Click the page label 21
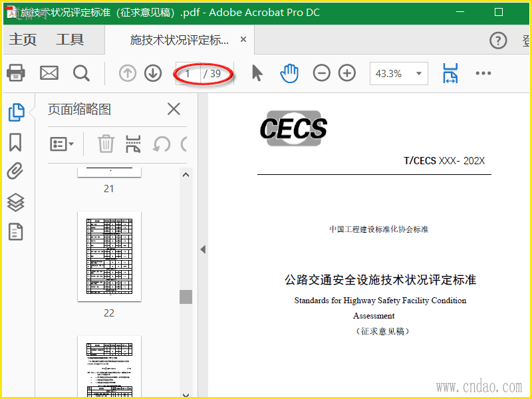This screenshot has width=532, height=399. point(109,189)
